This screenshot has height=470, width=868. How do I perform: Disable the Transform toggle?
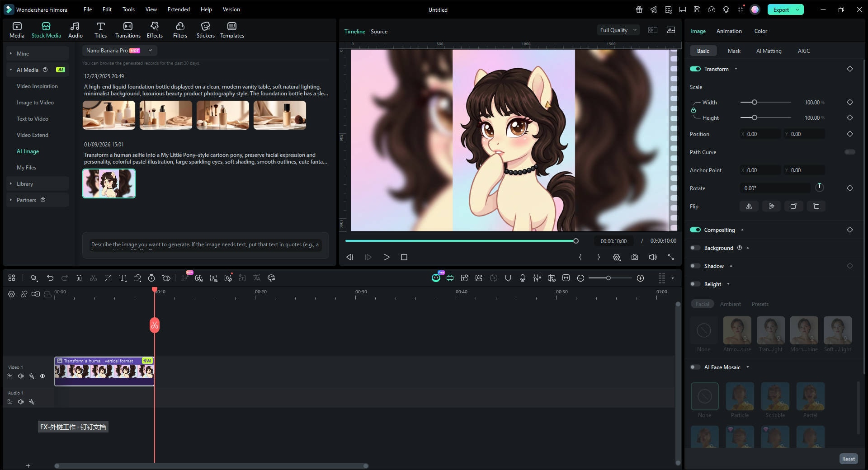[x=694, y=69]
